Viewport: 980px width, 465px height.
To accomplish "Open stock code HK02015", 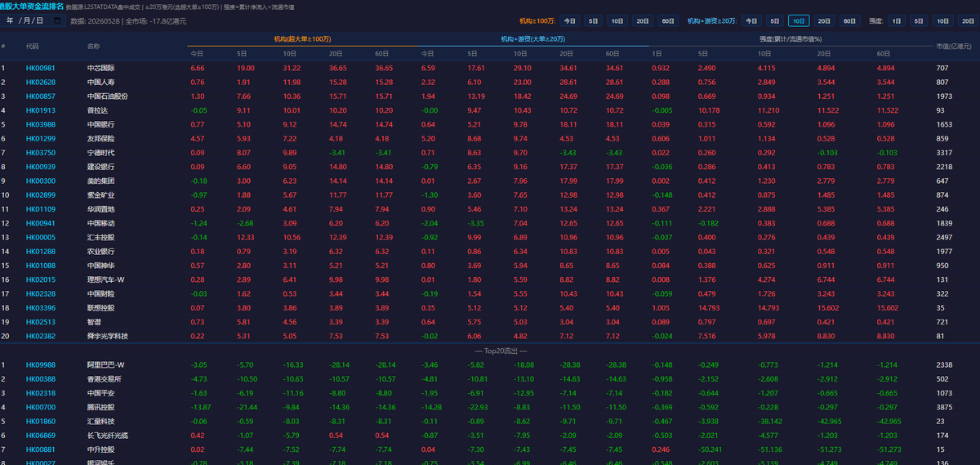I will [x=41, y=279].
